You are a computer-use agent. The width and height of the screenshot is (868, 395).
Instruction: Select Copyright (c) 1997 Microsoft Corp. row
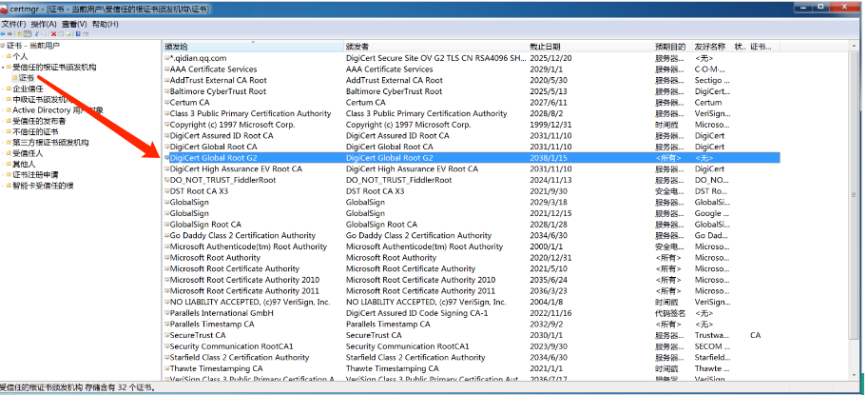click(x=472, y=125)
